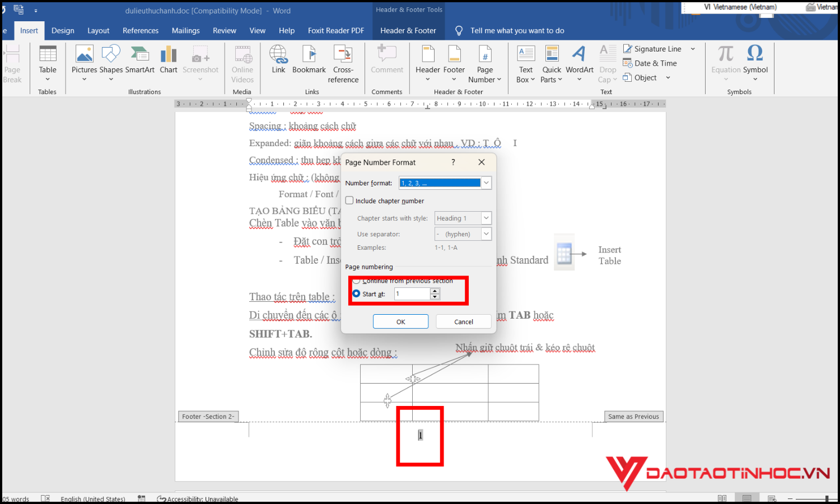The image size is (840, 504).
Task: Click Cancel in the dialog
Action: (463, 321)
